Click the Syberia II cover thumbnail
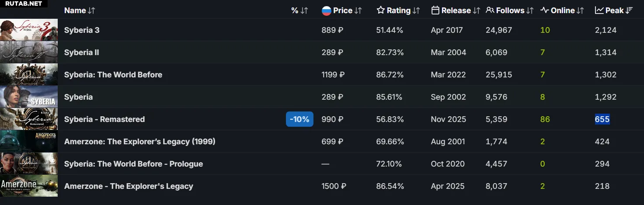 [29, 52]
